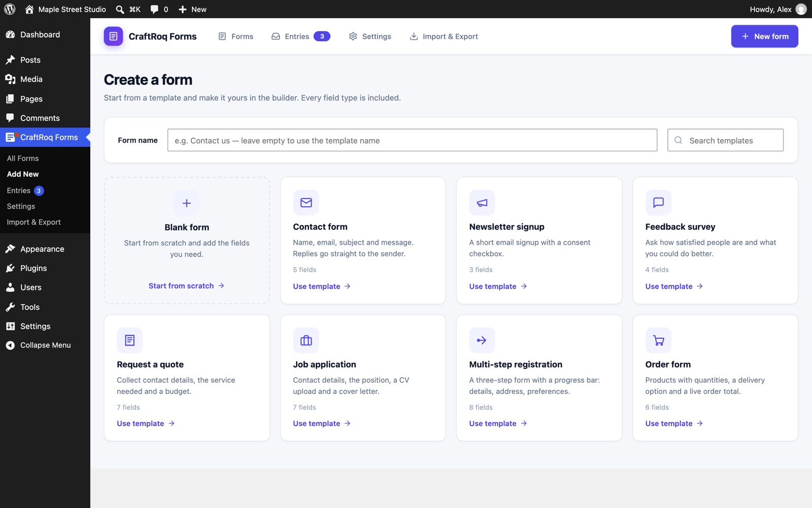
Task: Use the Job application template
Action: pos(322,424)
